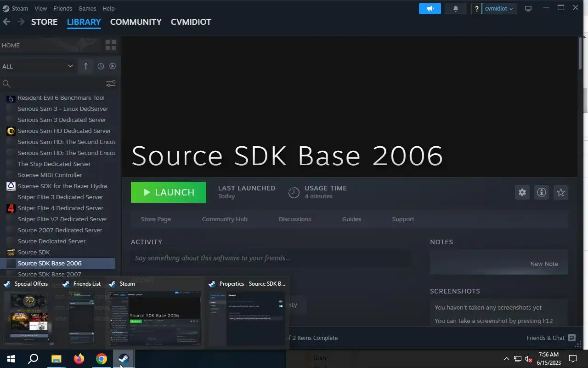Image resolution: width=588 pixels, height=368 pixels.
Task: Click the forward navigation arrow
Action: (x=21, y=22)
